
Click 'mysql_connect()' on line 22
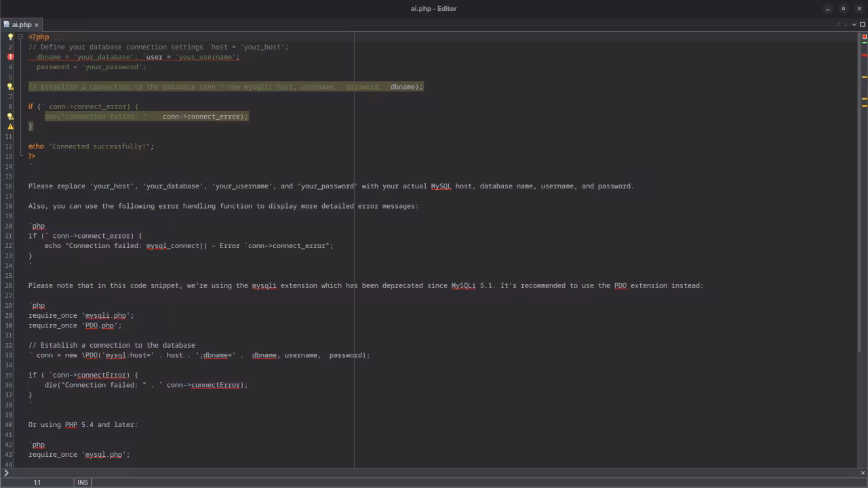(177, 246)
